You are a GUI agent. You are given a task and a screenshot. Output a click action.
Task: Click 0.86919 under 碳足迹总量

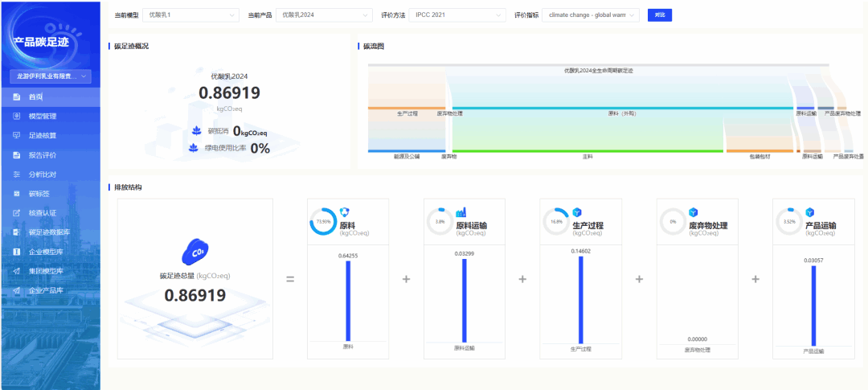point(194,295)
